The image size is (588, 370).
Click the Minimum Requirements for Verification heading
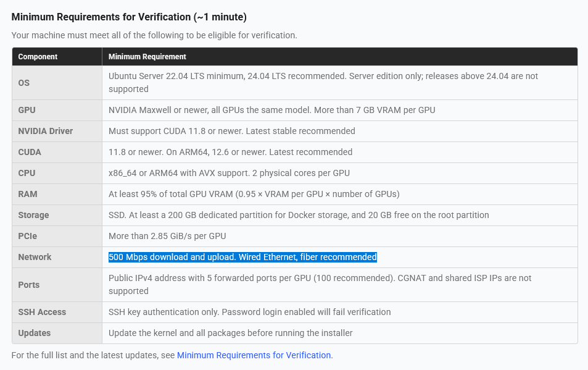pos(129,17)
